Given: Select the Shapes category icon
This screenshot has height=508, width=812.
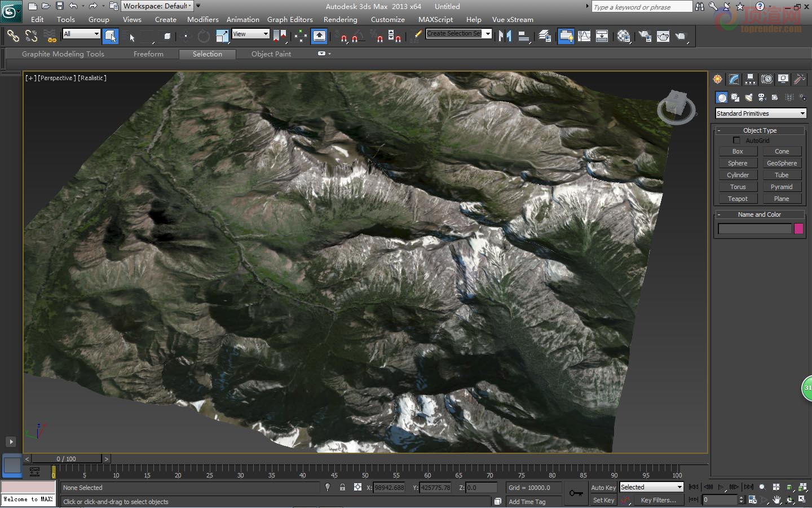Looking at the screenshot, I should click(735, 98).
